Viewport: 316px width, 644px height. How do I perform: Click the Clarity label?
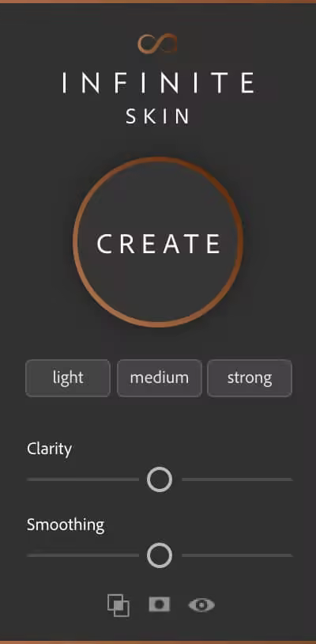pos(50,449)
